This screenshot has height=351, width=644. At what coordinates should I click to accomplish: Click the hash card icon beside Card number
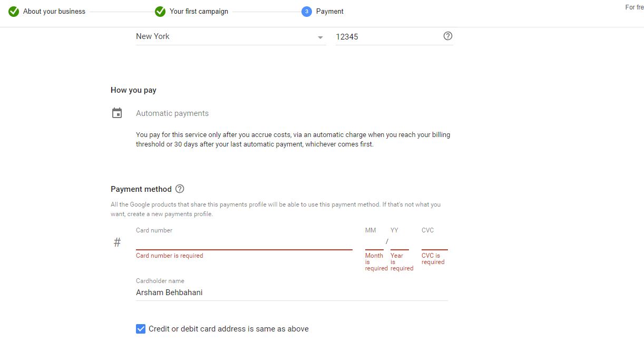coord(118,242)
